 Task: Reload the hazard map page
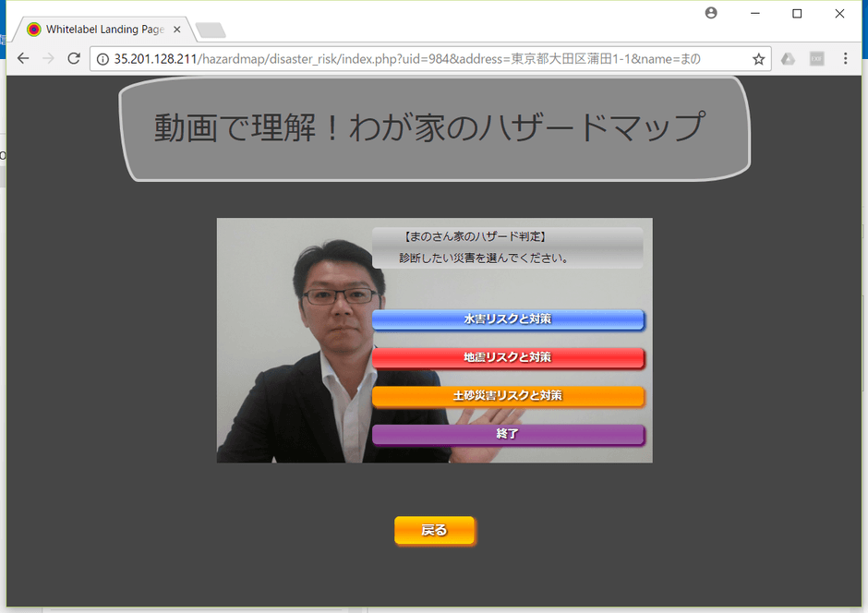tap(74, 58)
